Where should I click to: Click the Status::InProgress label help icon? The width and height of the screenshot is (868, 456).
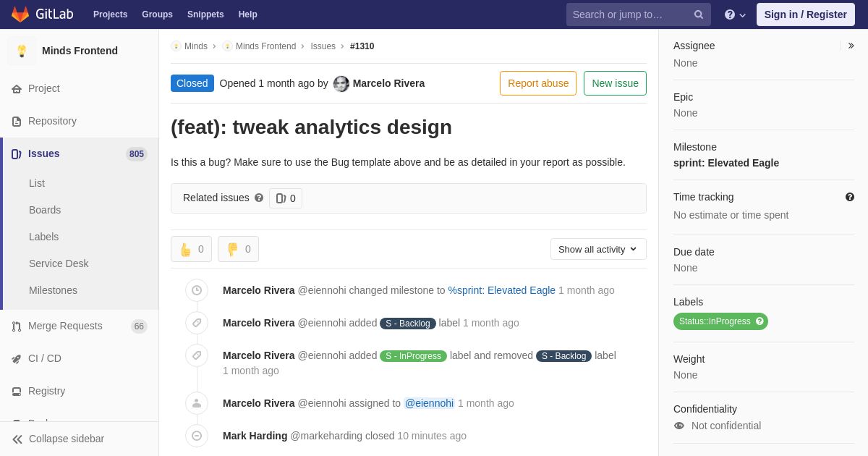(x=759, y=321)
